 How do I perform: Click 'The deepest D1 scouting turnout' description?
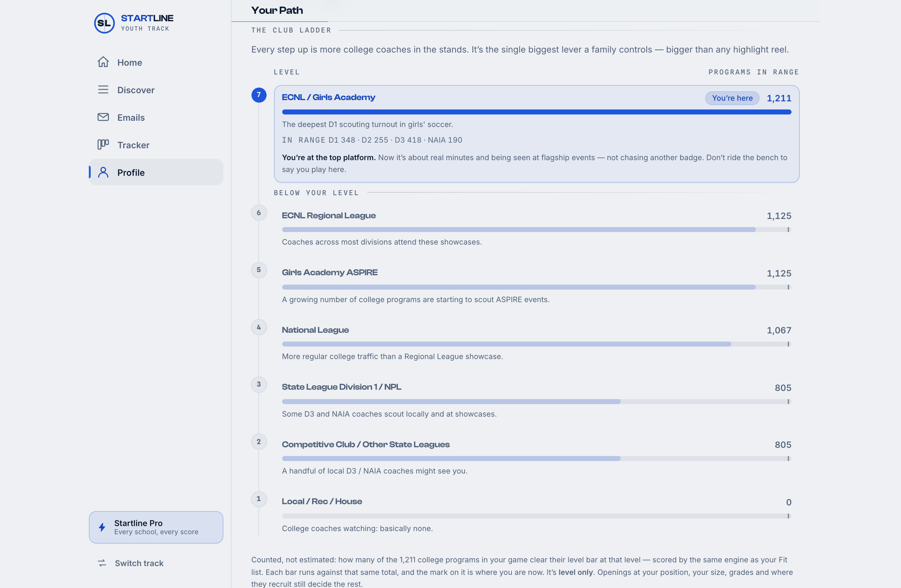[x=367, y=124]
